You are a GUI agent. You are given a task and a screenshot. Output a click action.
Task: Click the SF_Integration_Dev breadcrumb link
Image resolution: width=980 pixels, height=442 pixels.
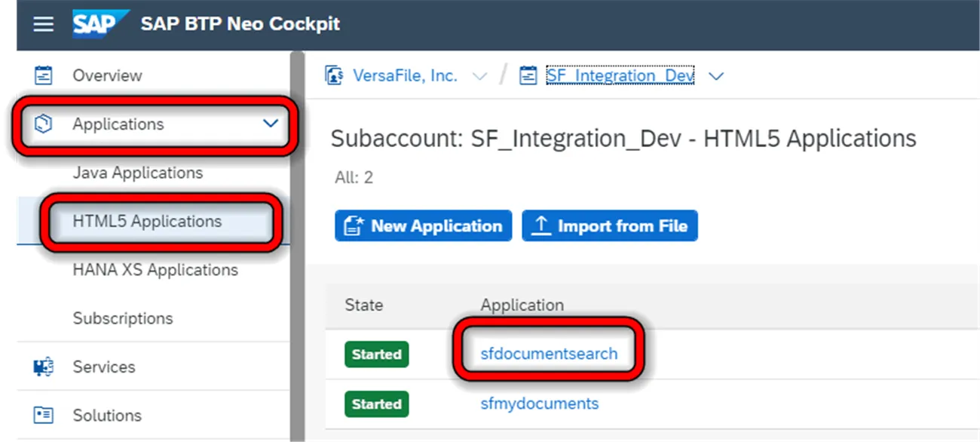620,75
